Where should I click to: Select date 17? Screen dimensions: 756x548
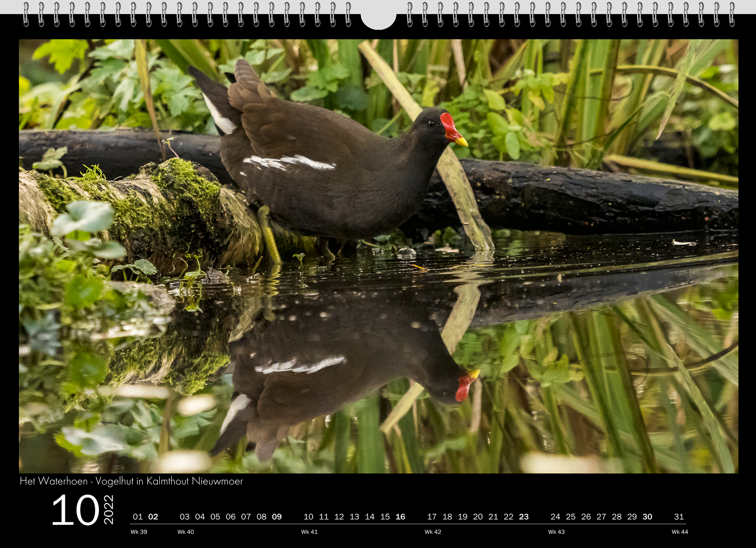[432, 517]
